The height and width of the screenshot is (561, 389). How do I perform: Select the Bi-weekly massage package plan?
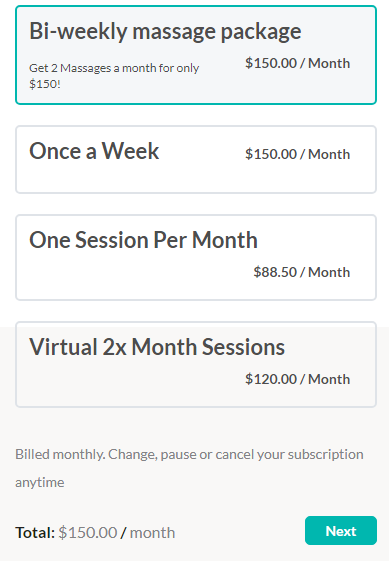[196, 55]
